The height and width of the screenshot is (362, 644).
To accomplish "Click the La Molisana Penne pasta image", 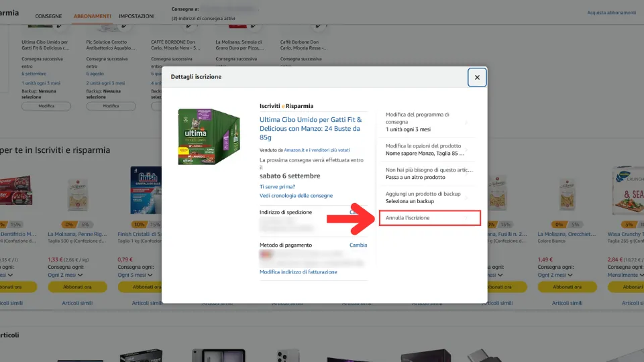I will tap(77, 194).
